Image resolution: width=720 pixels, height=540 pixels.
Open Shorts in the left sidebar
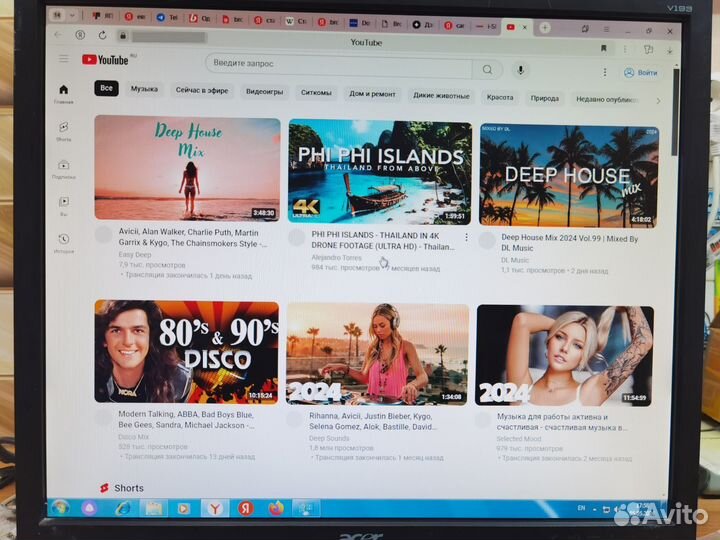pos(64,131)
